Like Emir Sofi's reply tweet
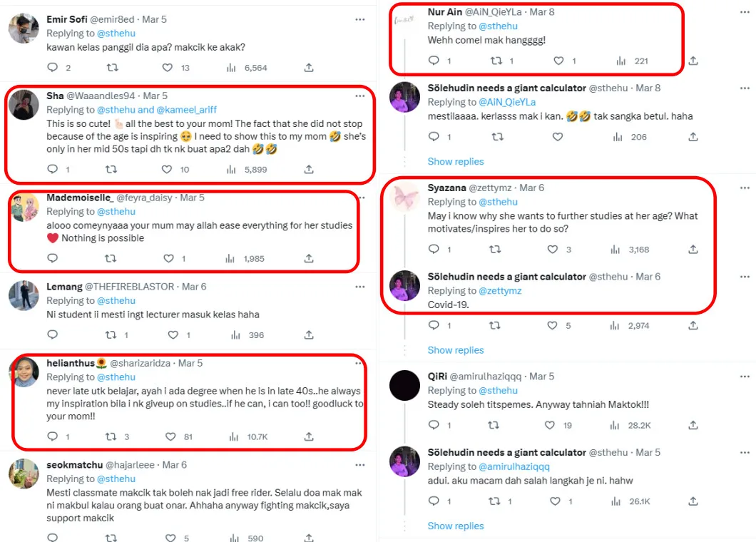The width and height of the screenshot is (756, 542). point(167,68)
